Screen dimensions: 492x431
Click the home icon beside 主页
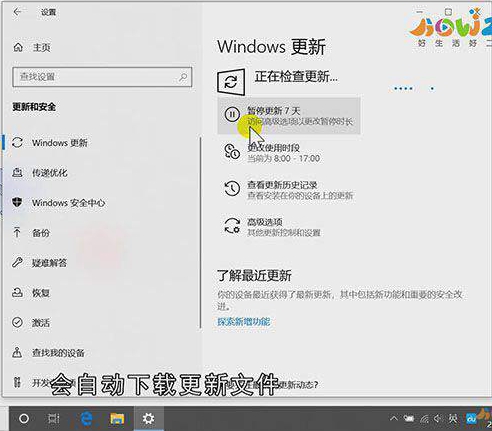(x=18, y=47)
